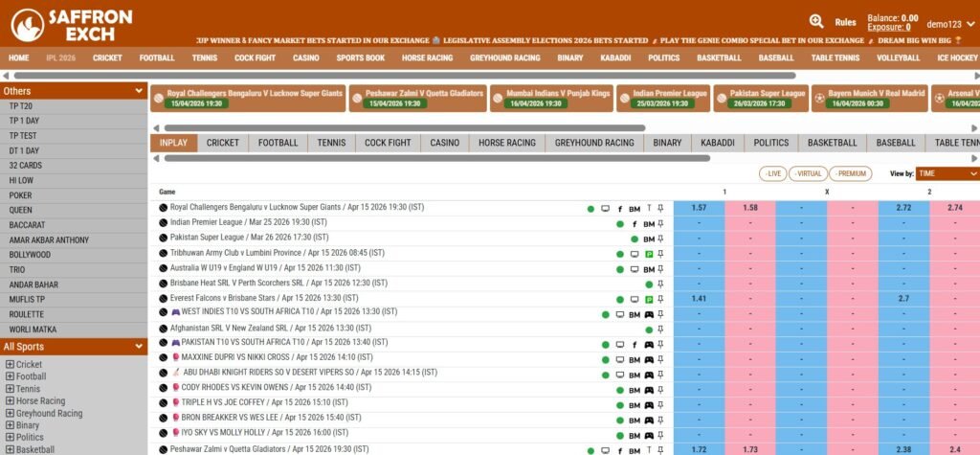Click 1.57 back odds for Royal Challengers
Image resolution: width=980 pixels, height=455 pixels.
[x=699, y=208]
